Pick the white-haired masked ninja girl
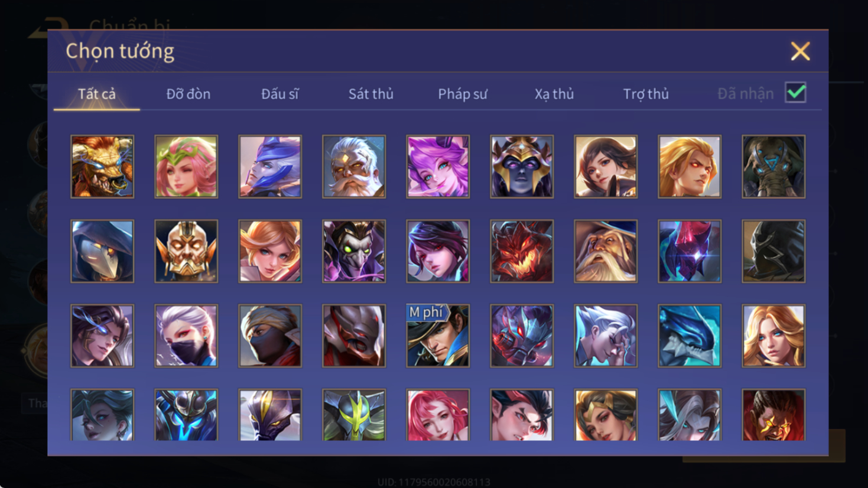 tap(186, 336)
